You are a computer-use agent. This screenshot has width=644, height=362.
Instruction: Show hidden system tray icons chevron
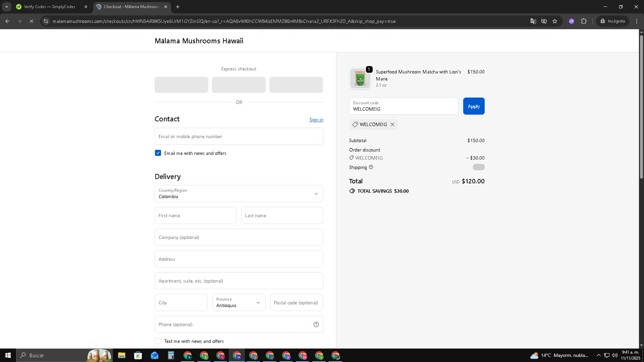pos(598,355)
